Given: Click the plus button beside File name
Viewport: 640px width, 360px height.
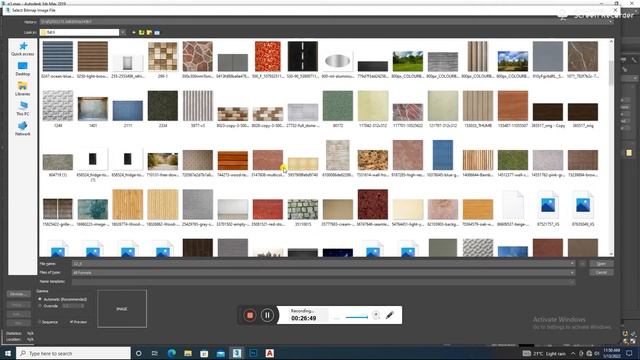Looking at the screenshot, I should tap(582, 264).
